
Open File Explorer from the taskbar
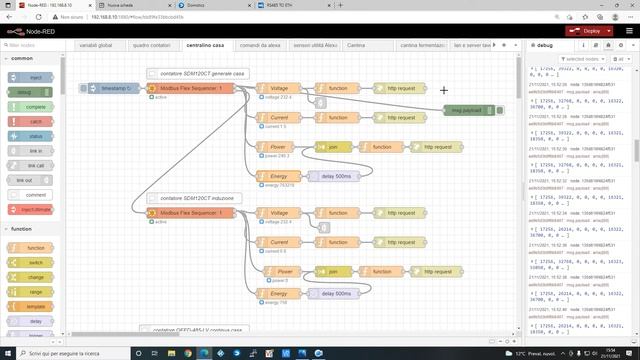click(x=171, y=353)
